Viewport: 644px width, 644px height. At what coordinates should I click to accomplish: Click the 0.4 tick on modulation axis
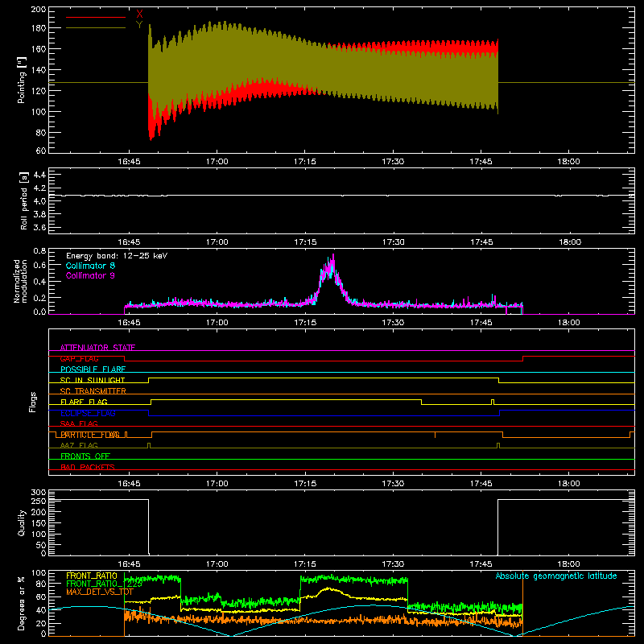click(x=39, y=282)
